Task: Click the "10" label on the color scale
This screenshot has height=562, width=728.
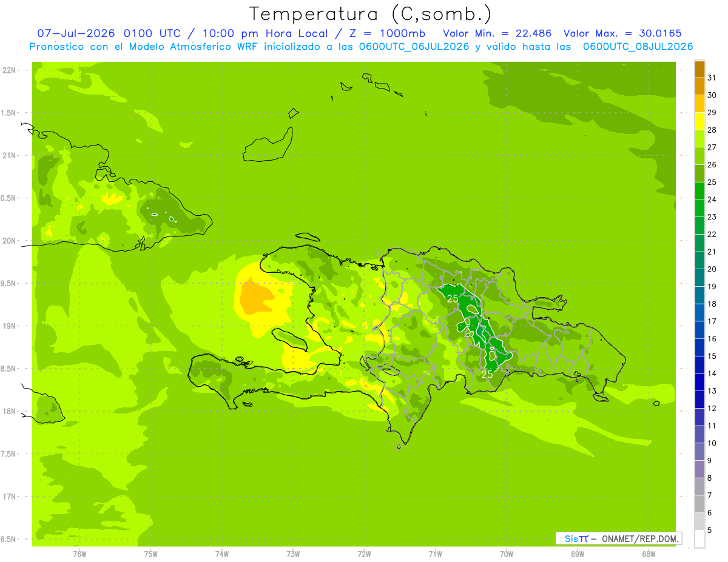Action: tap(712, 443)
